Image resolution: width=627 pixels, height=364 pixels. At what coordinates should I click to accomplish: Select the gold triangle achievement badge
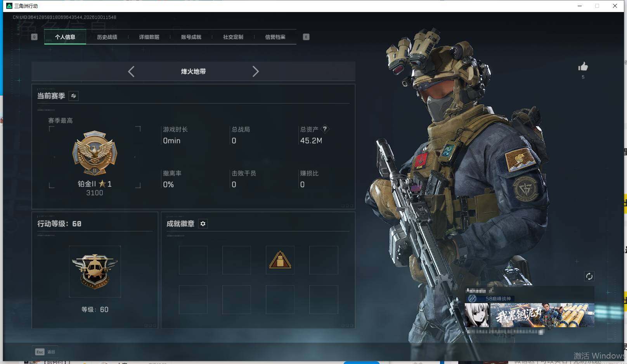280,260
